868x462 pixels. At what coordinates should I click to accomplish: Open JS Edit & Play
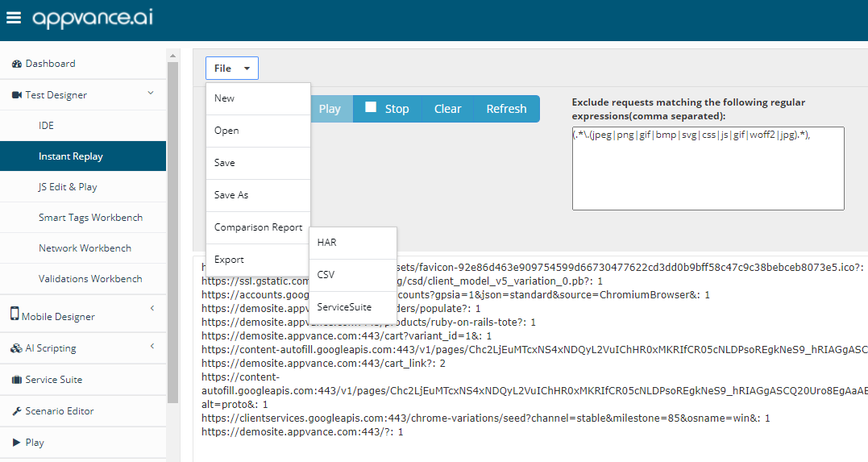click(x=83, y=187)
